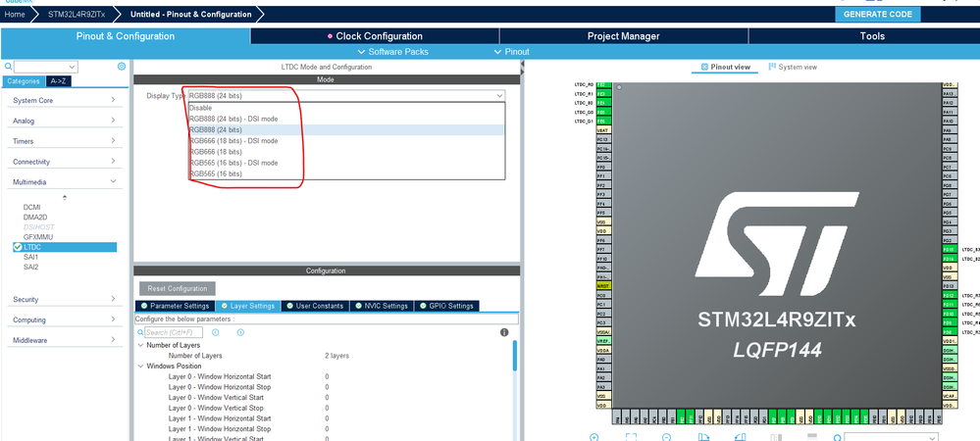Viewport: 980px width, 441px height.
Task: Click the horizontal split layout icon under the chip
Action: pos(812,437)
